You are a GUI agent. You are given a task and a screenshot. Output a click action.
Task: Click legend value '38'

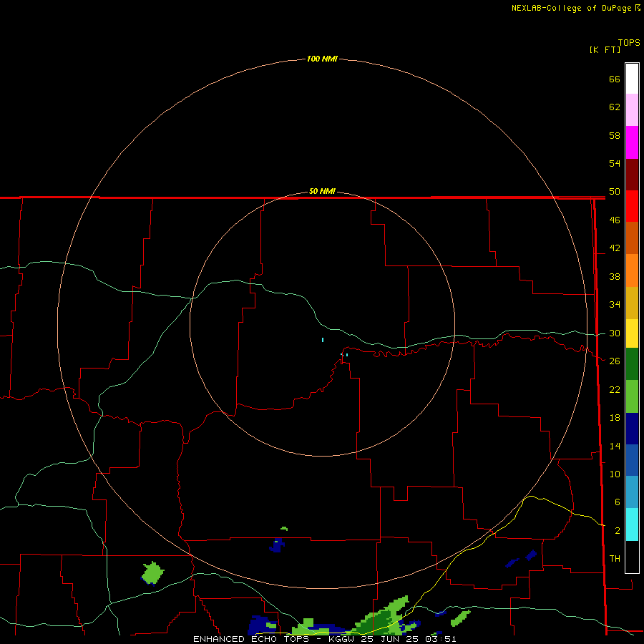(x=615, y=276)
